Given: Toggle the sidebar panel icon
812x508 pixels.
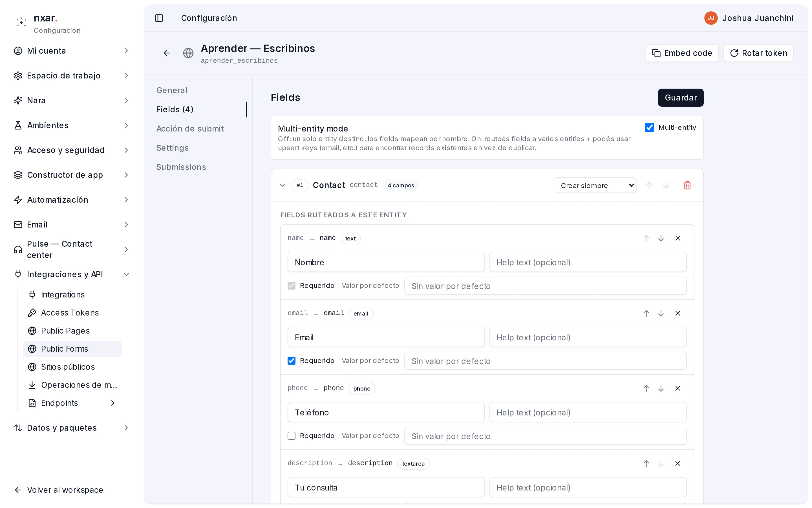Looking at the screenshot, I should (x=159, y=18).
